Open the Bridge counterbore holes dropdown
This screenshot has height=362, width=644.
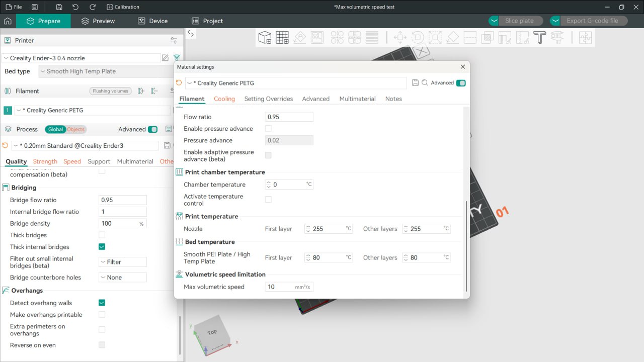[x=123, y=278]
